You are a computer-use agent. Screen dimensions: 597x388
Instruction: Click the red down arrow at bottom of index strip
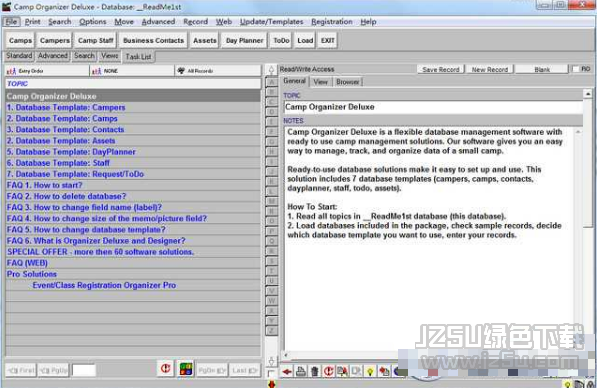(x=271, y=384)
